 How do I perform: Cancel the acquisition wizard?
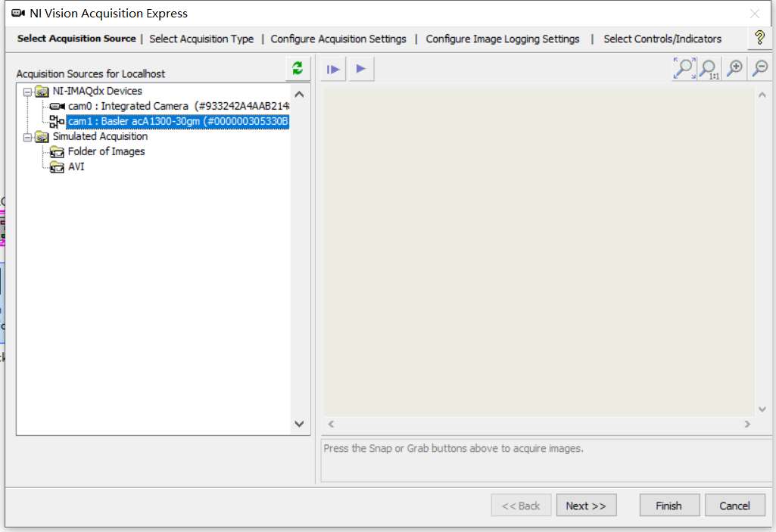734,506
